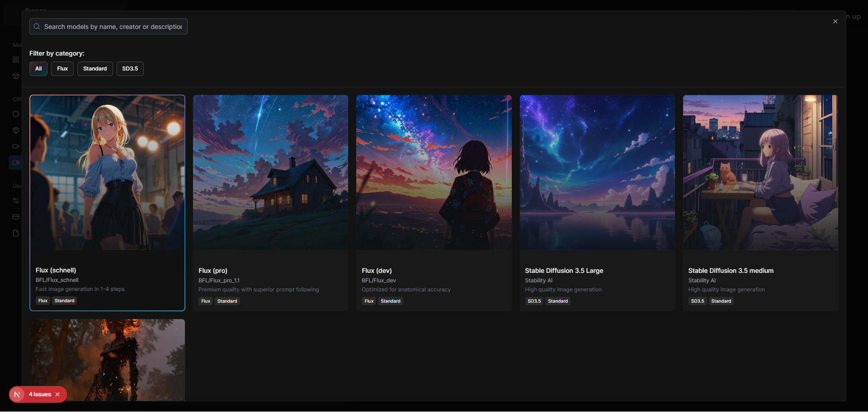Click the 'Filter by category:' label

(57, 53)
